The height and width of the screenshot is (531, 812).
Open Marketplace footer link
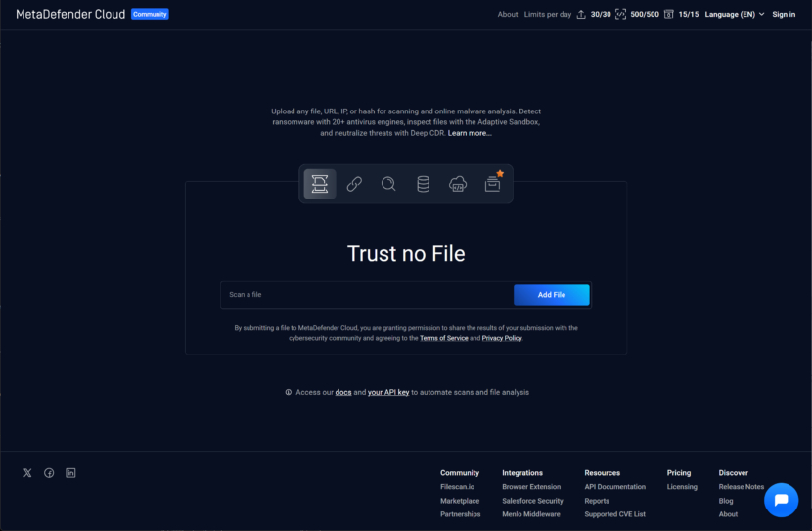pos(460,501)
